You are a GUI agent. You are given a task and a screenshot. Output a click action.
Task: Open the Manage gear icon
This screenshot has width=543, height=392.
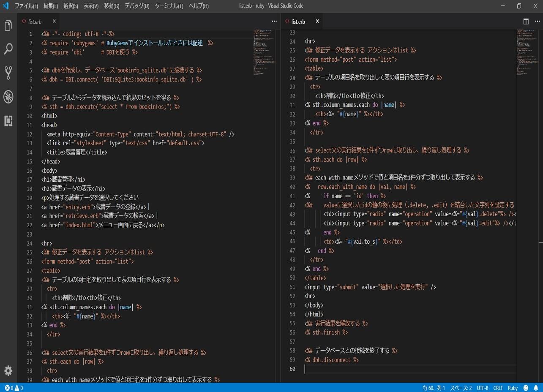pyautogui.click(x=8, y=371)
